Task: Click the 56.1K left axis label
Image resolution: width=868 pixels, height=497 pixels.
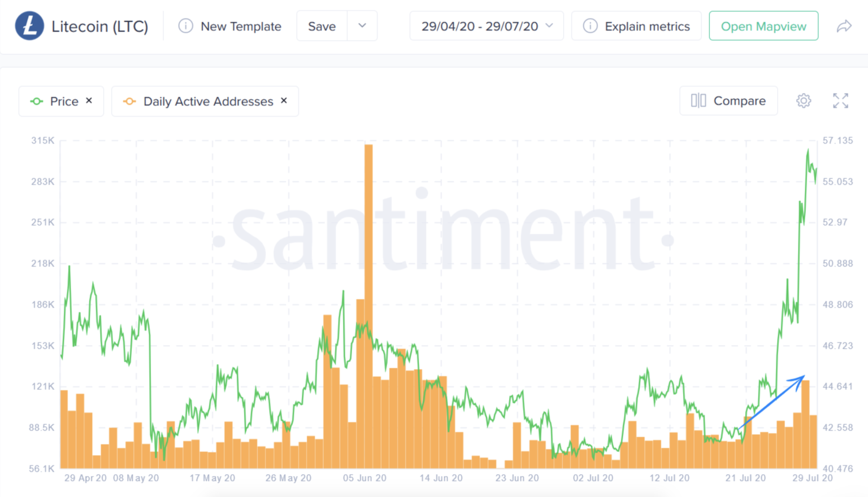Action: (41, 469)
